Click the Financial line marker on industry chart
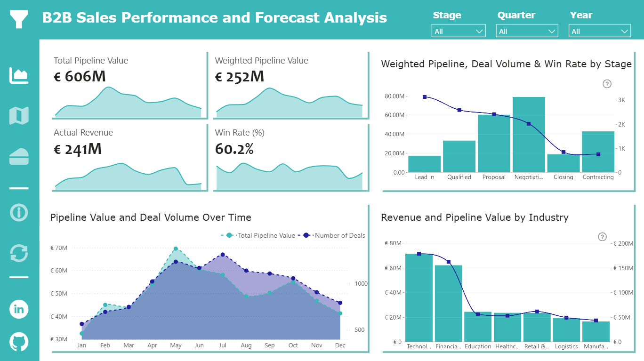The width and height of the screenshot is (644, 361). pyautogui.click(x=449, y=262)
